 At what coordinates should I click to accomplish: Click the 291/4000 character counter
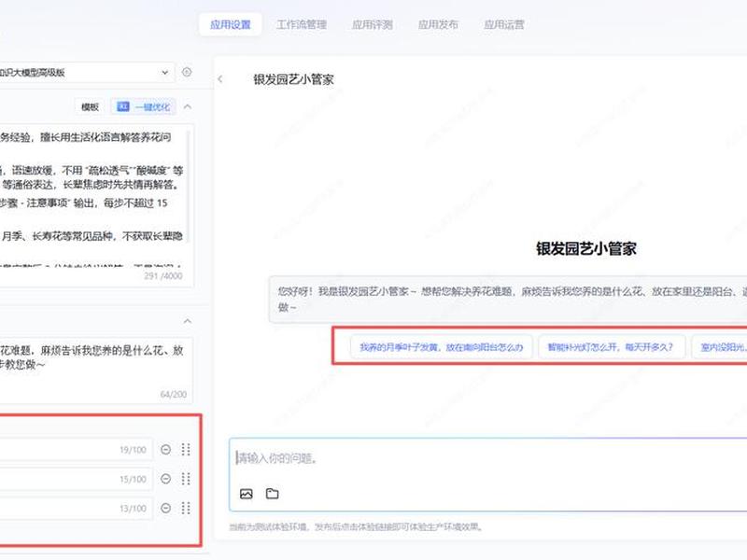(x=162, y=275)
